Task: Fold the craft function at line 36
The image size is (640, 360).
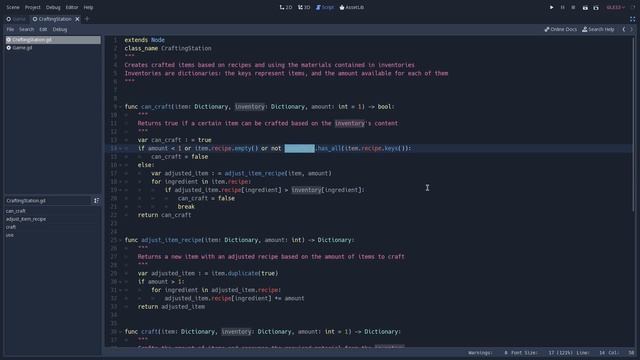Action: click(120, 331)
